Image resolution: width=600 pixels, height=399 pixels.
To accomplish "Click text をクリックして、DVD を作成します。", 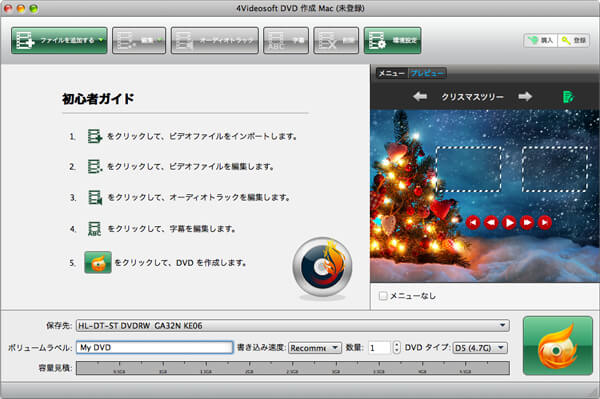I will pos(181,263).
